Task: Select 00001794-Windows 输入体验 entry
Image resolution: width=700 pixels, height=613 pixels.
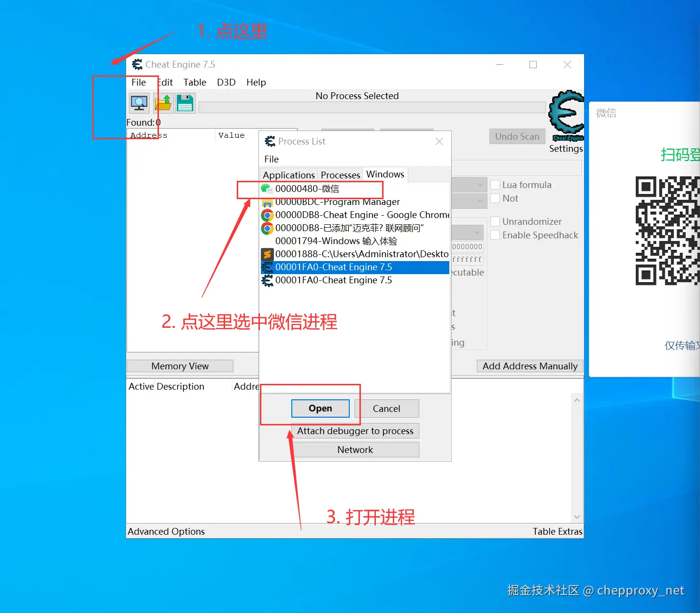Action: (355, 241)
